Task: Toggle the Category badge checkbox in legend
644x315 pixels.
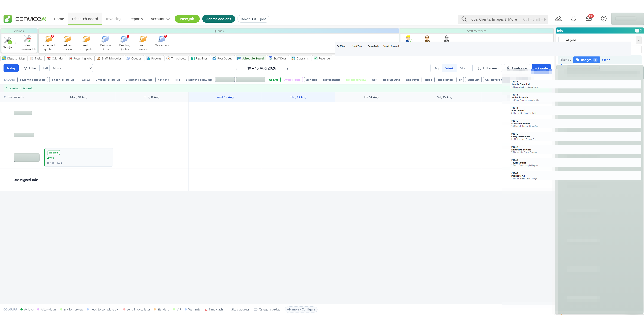Action: click(255, 309)
